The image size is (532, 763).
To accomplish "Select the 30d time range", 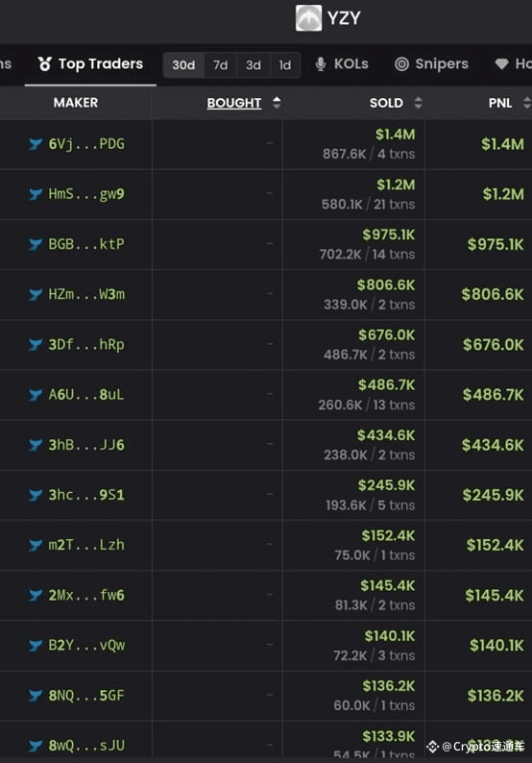I will click(x=183, y=64).
